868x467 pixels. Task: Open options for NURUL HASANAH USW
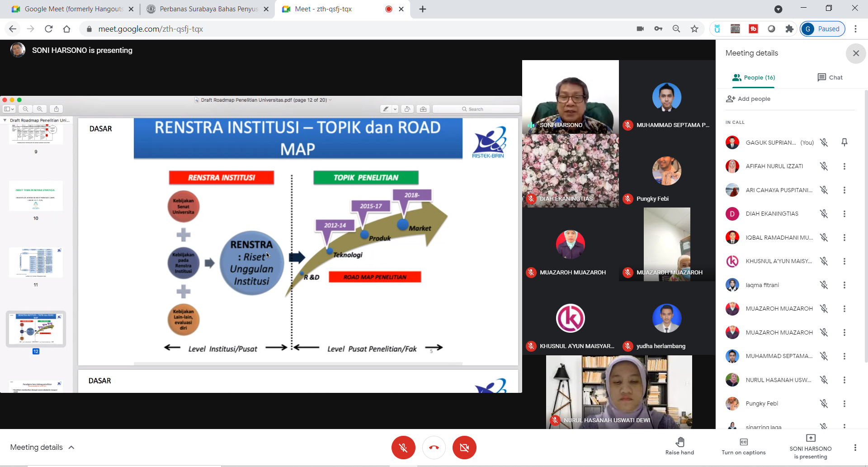click(844, 380)
